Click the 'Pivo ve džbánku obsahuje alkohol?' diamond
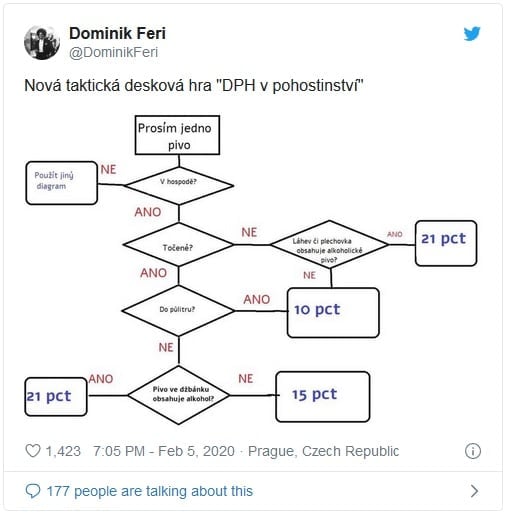The image size is (507, 514). point(179,395)
